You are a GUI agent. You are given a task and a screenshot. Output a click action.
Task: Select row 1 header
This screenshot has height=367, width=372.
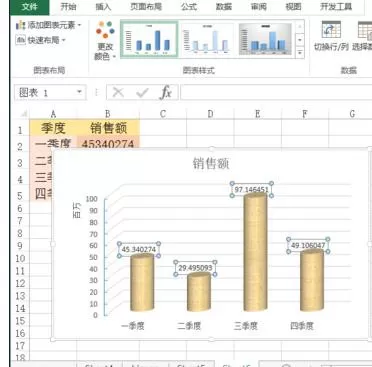point(20,129)
